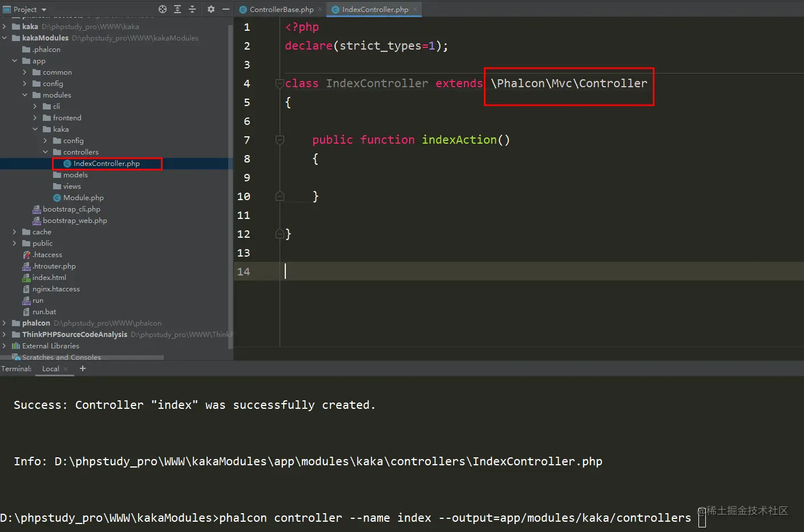Expand the cache folder

click(x=15, y=232)
